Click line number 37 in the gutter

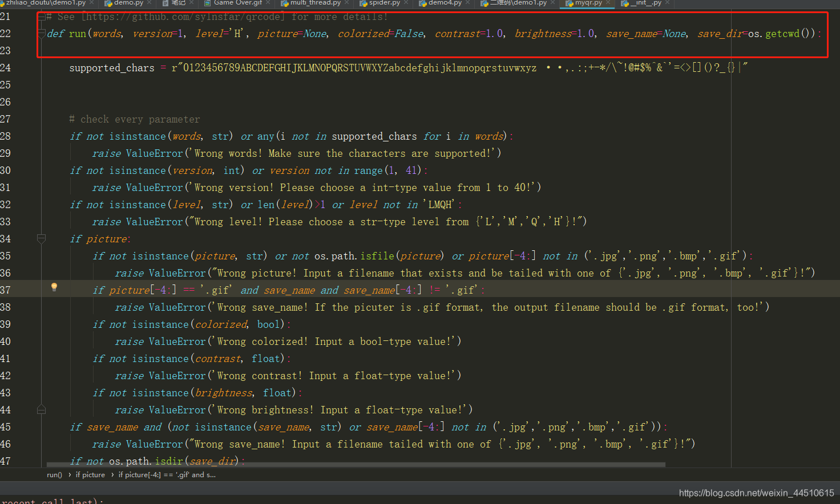[6, 290]
